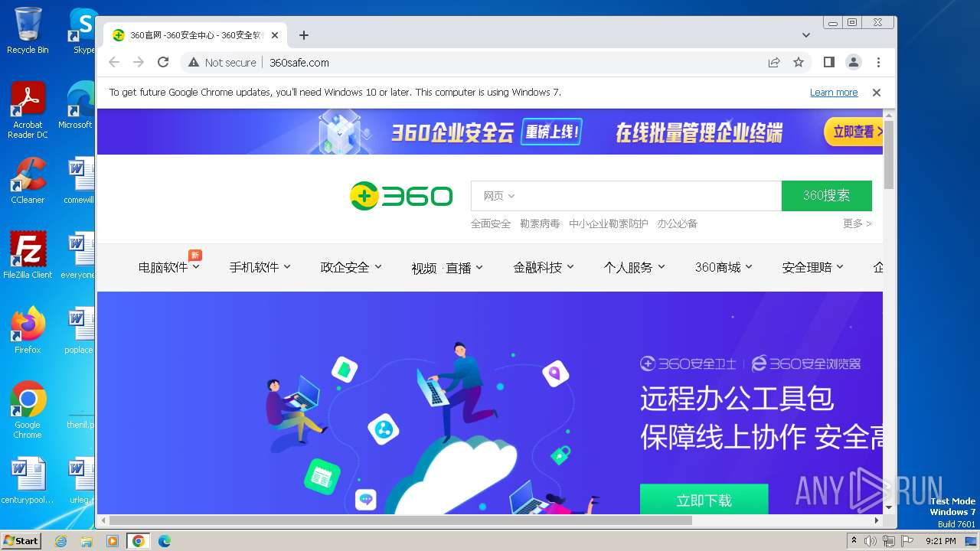
Task: Open the Chrome profile avatar
Action: tap(853, 62)
